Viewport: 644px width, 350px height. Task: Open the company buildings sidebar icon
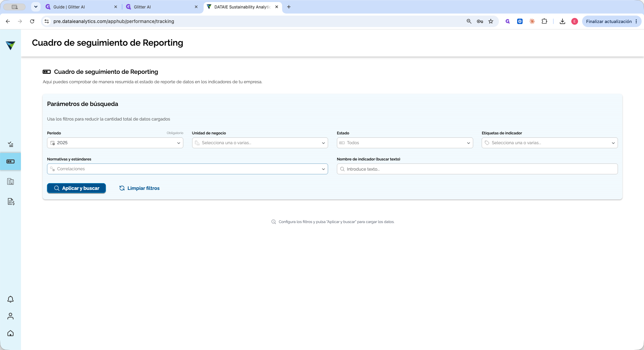[x=10, y=182]
